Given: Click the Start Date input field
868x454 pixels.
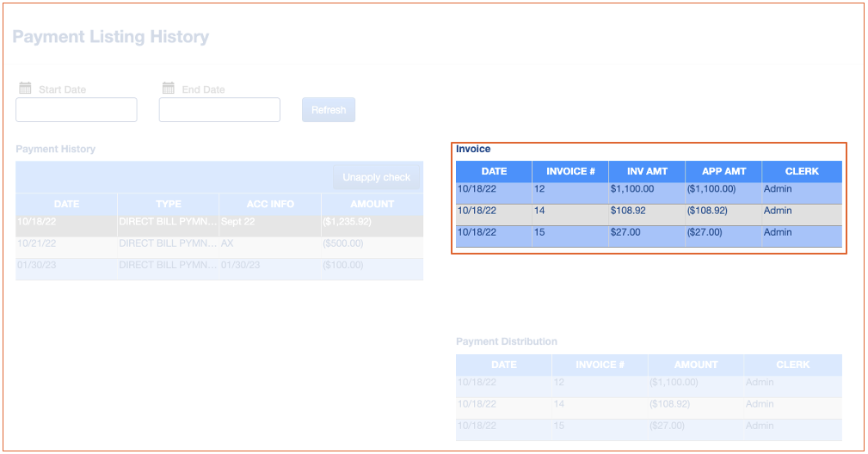Looking at the screenshot, I should pyautogui.click(x=77, y=110).
